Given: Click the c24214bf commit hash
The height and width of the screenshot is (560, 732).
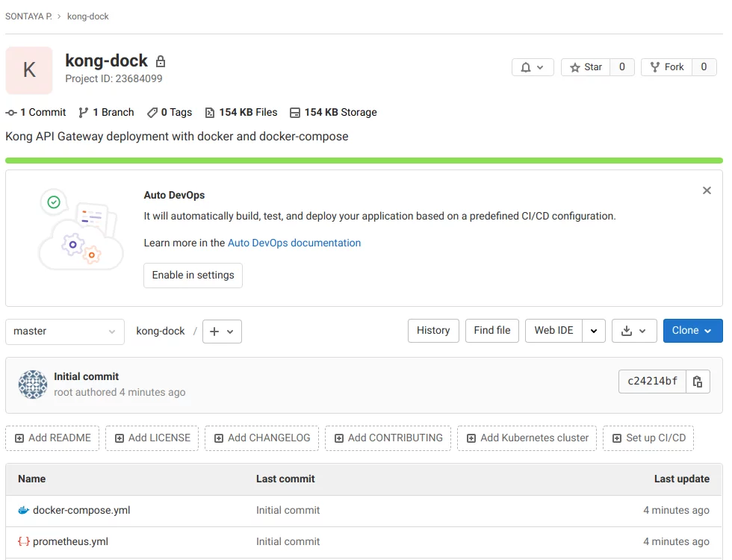Looking at the screenshot, I should click(x=651, y=382).
